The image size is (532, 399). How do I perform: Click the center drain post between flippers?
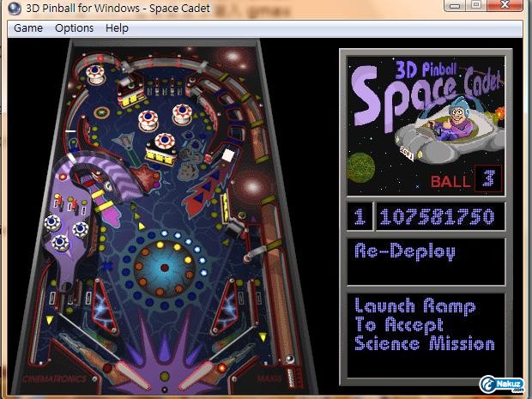pos(165,376)
